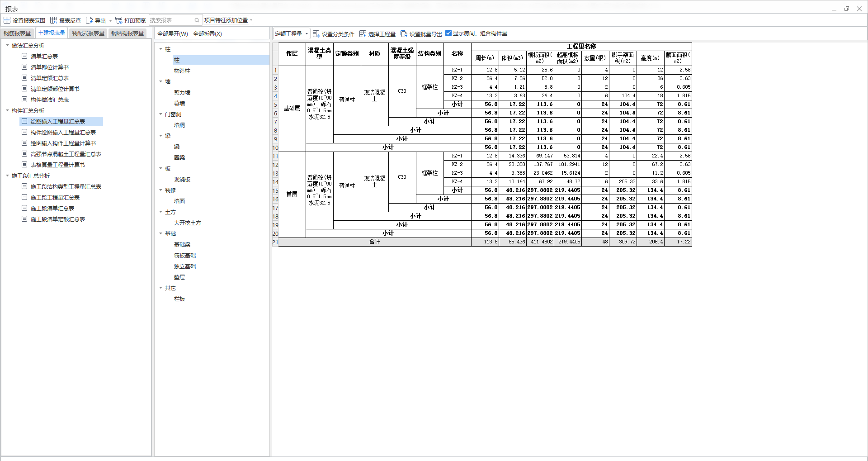Collapse the 墙 category node
The image size is (868, 461).
[x=160, y=81]
